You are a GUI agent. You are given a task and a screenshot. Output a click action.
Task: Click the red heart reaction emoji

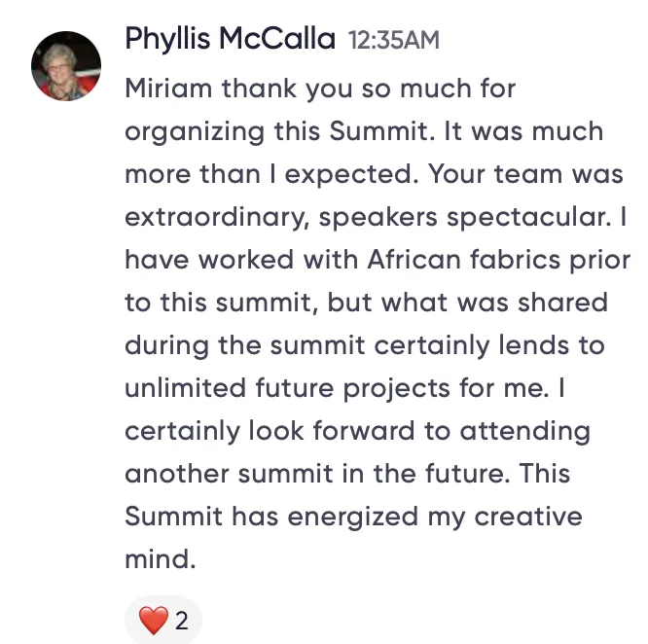(154, 620)
